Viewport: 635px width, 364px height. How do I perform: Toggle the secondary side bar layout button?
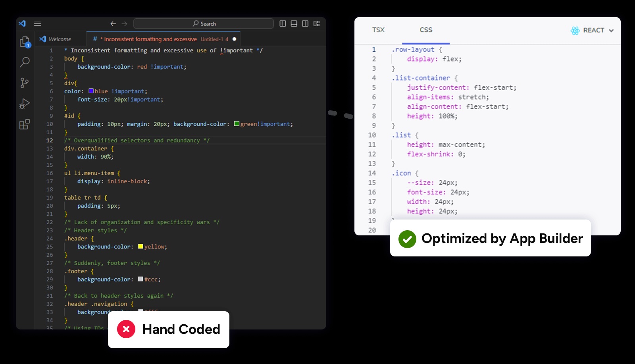click(305, 24)
